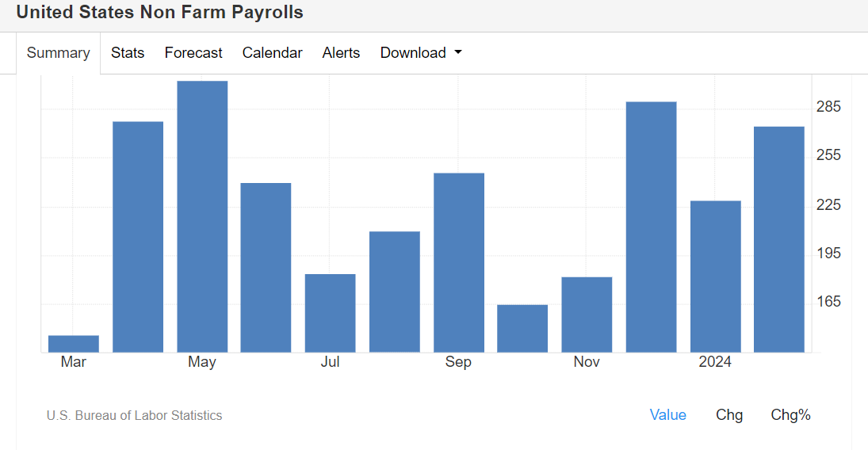Click the United States Non Farm Payrolls title
The height and width of the screenshot is (450, 868).
[x=159, y=13]
